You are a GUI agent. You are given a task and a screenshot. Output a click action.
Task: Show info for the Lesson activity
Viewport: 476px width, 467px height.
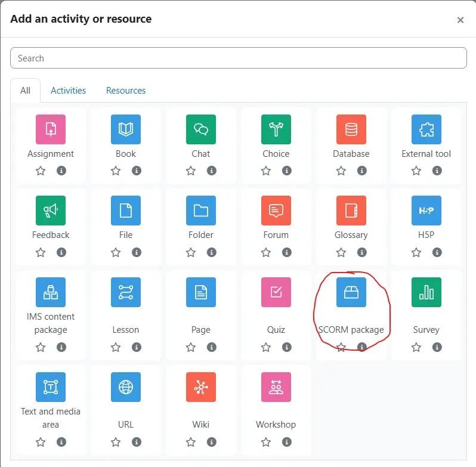pyautogui.click(x=137, y=347)
